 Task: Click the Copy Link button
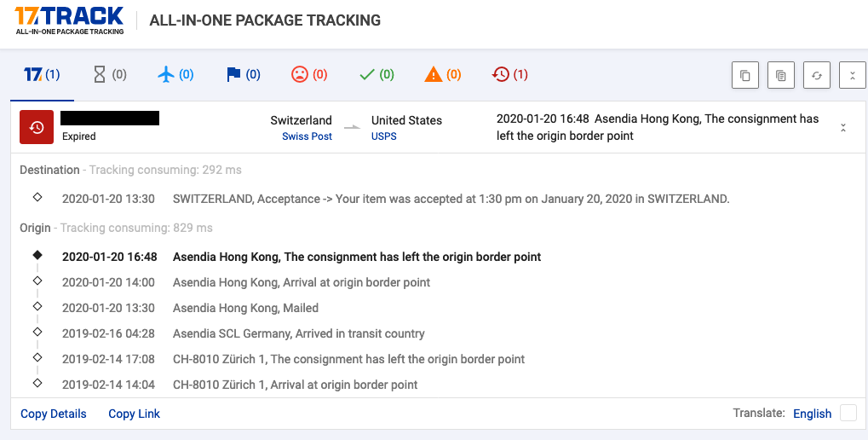(x=134, y=414)
